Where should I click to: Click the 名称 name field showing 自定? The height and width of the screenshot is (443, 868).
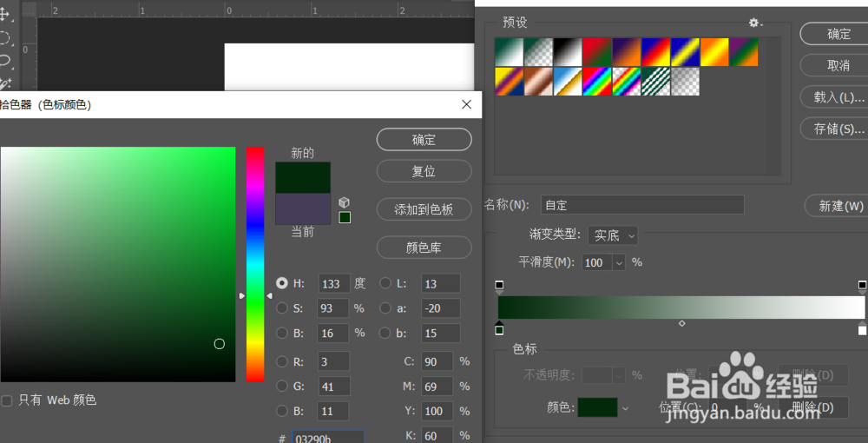point(642,205)
